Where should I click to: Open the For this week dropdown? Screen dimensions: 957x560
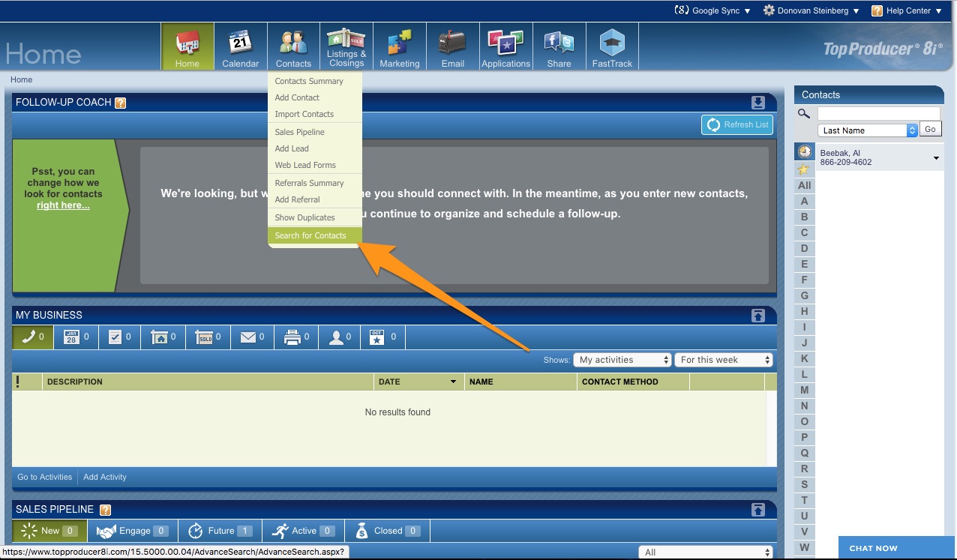[724, 360]
